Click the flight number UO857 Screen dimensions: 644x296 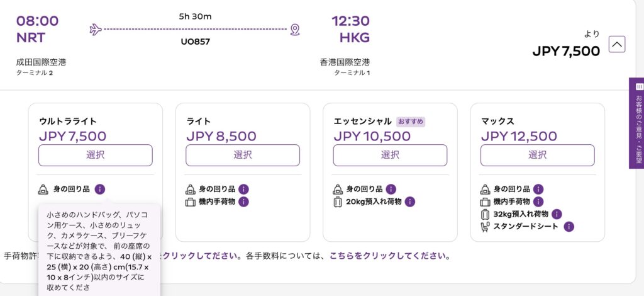(x=196, y=42)
